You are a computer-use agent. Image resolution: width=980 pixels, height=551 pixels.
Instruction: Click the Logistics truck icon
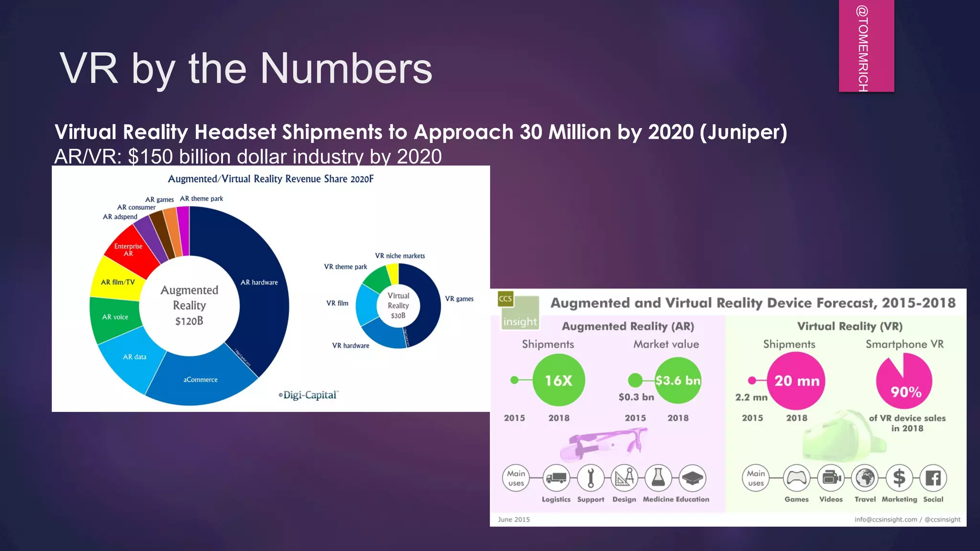pos(556,478)
